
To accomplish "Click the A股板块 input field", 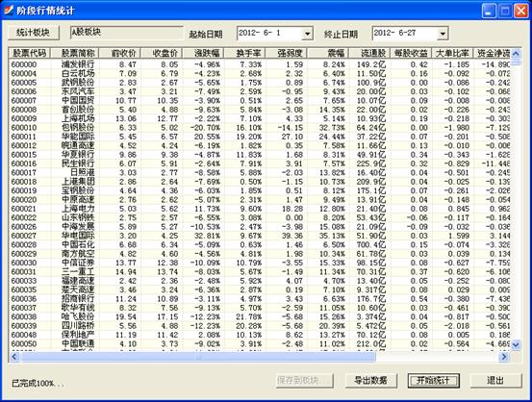I will (127, 33).
